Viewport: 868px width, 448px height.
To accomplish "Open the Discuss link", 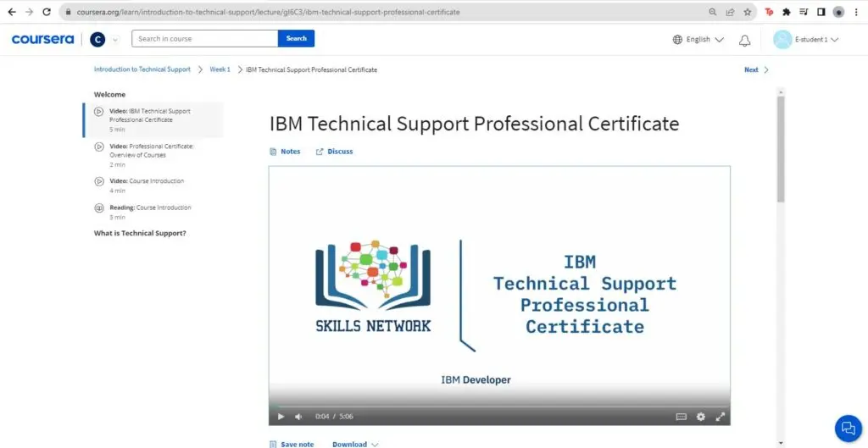I will (x=334, y=152).
